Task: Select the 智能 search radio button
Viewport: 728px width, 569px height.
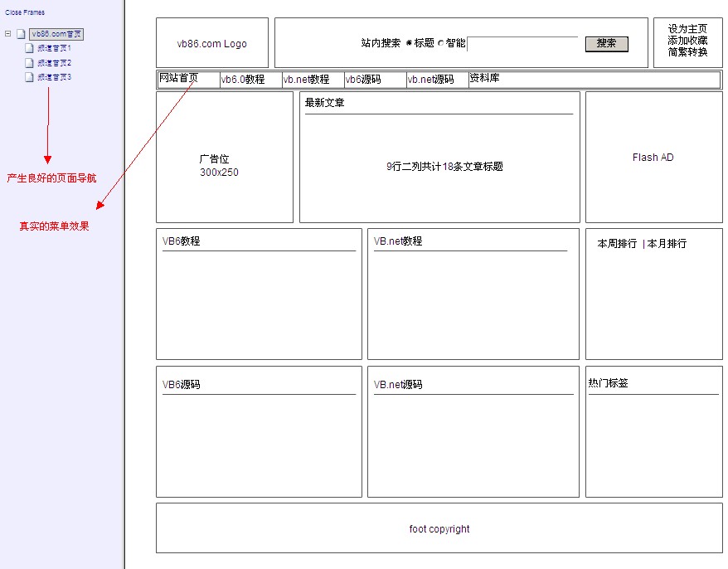Action: coord(440,43)
